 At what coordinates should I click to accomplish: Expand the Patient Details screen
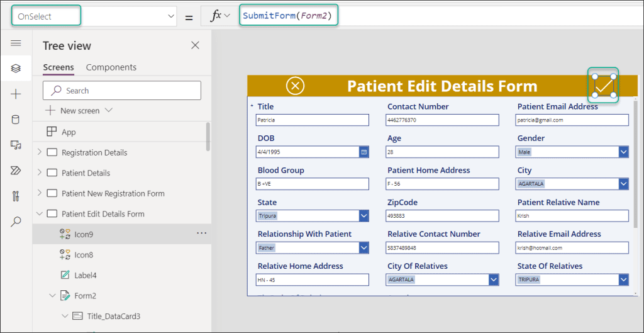40,172
